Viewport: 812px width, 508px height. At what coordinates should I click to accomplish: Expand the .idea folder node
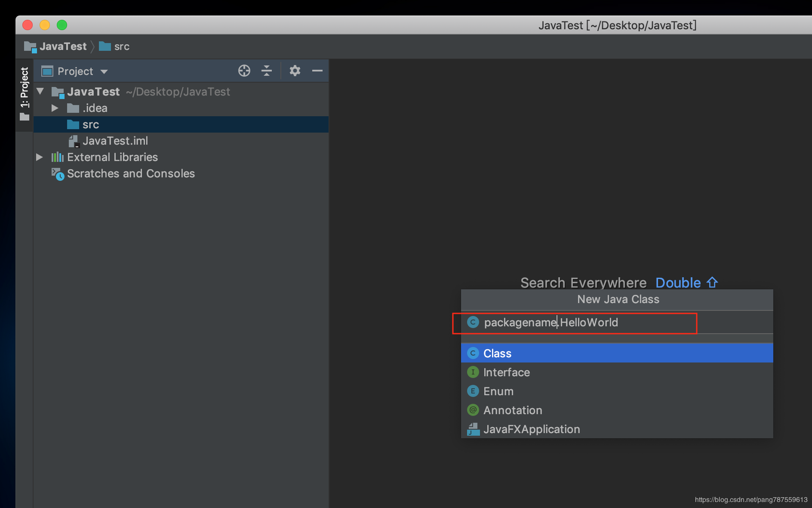[55, 108]
